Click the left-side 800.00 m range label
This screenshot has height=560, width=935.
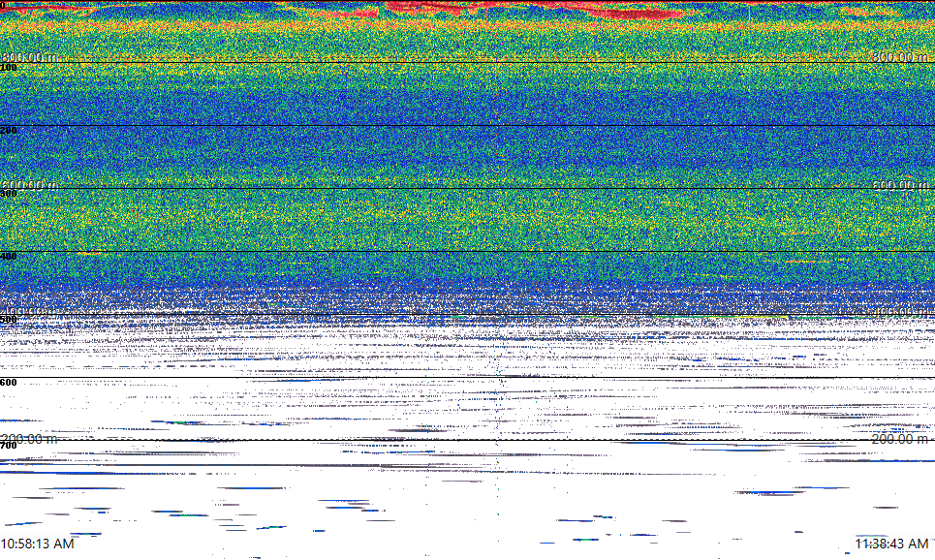[x=30, y=56]
